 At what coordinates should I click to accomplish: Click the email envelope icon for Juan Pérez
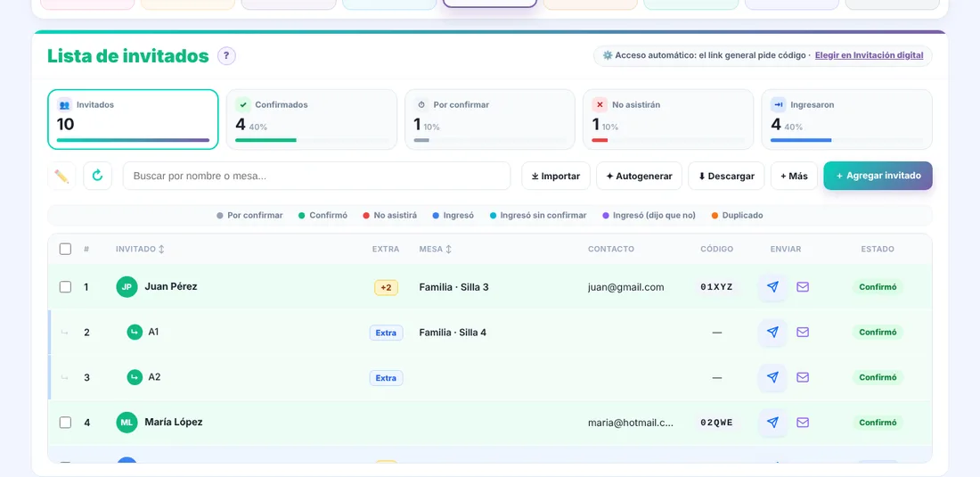(803, 287)
